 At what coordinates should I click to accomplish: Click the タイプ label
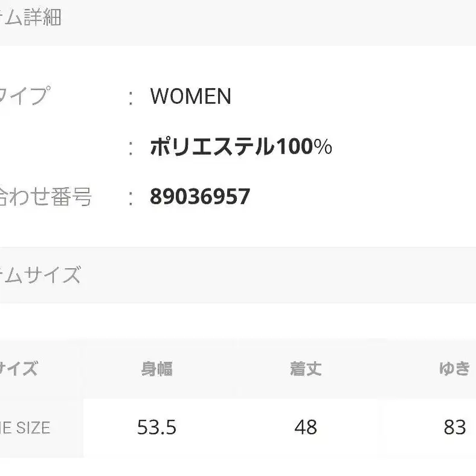point(24,97)
